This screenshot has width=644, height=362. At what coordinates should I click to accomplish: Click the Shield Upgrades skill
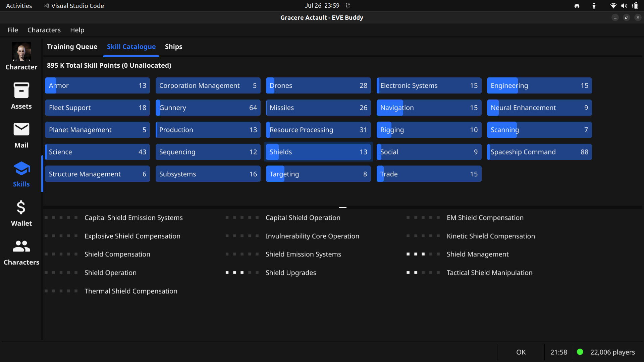click(x=291, y=273)
